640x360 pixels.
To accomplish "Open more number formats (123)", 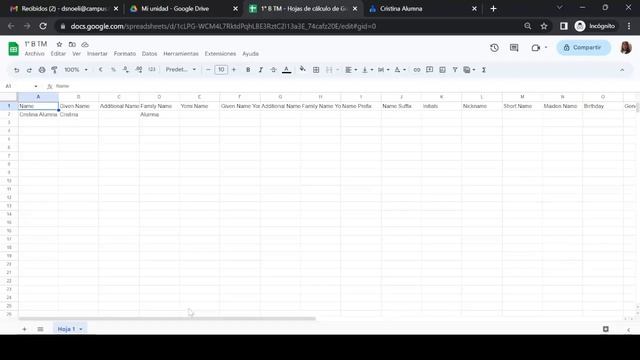I will (x=152, y=70).
